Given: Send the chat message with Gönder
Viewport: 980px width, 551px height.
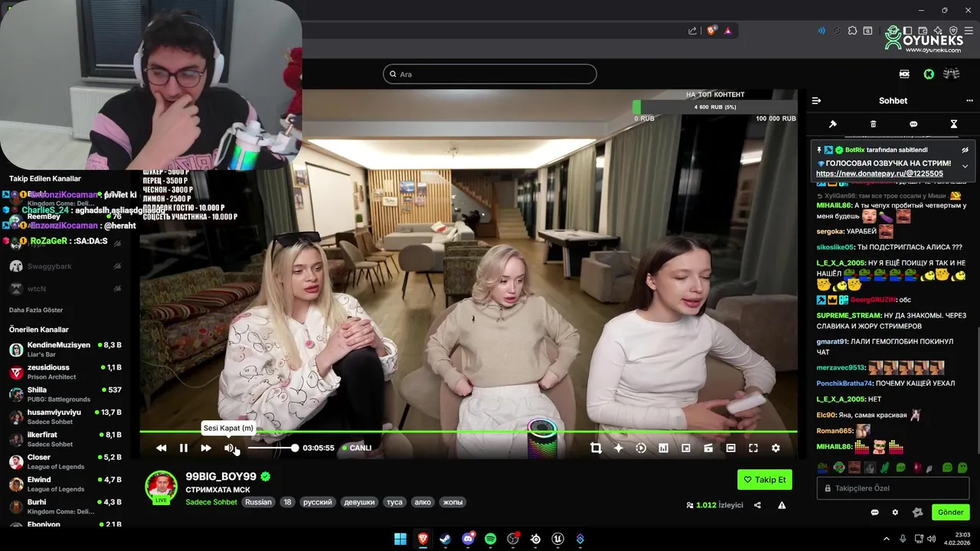Looking at the screenshot, I should [950, 513].
